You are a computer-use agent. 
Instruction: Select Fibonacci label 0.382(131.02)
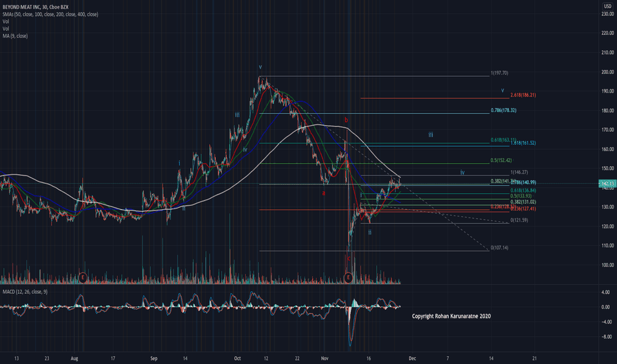(523, 202)
